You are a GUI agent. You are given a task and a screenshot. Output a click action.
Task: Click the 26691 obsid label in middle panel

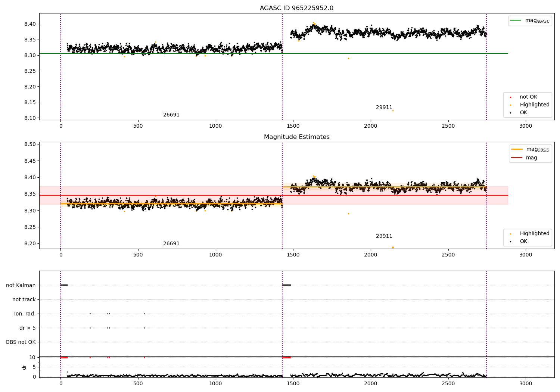coord(171,244)
